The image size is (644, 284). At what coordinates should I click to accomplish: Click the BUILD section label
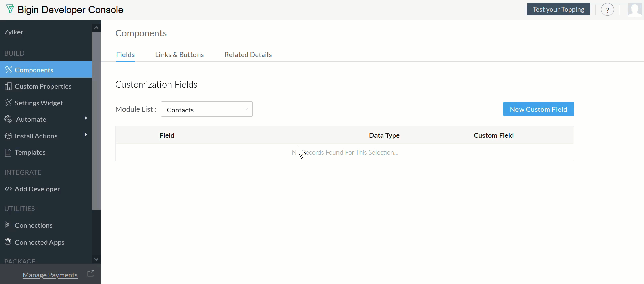tap(14, 53)
